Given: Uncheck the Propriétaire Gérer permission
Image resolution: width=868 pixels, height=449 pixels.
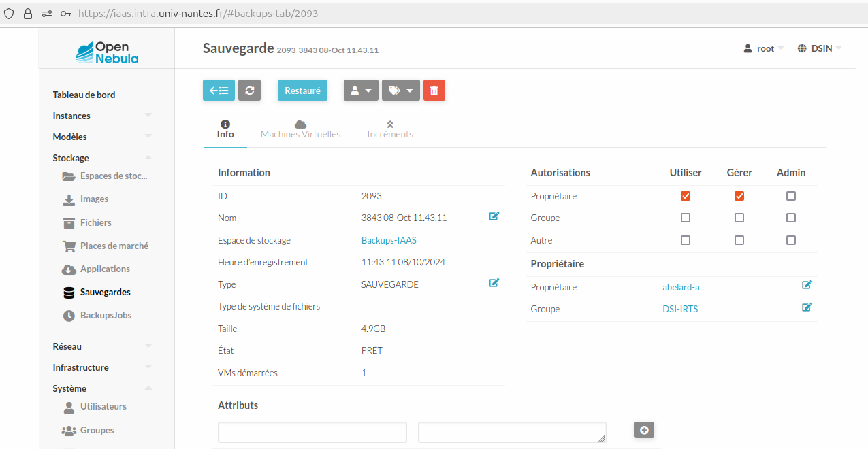Looking at the screenshot, I should tap(739, 196).
